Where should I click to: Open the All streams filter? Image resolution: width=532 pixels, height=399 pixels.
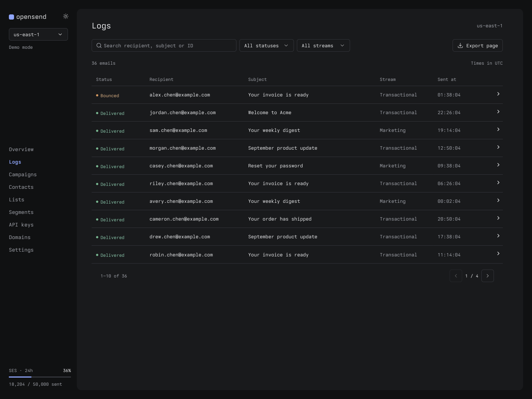(x=323, y=45)
